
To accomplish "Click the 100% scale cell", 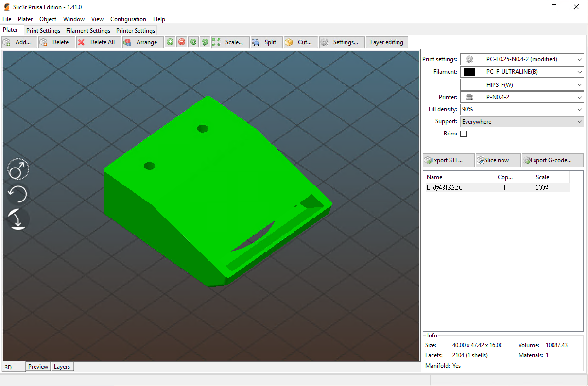I will click(542, 187).
